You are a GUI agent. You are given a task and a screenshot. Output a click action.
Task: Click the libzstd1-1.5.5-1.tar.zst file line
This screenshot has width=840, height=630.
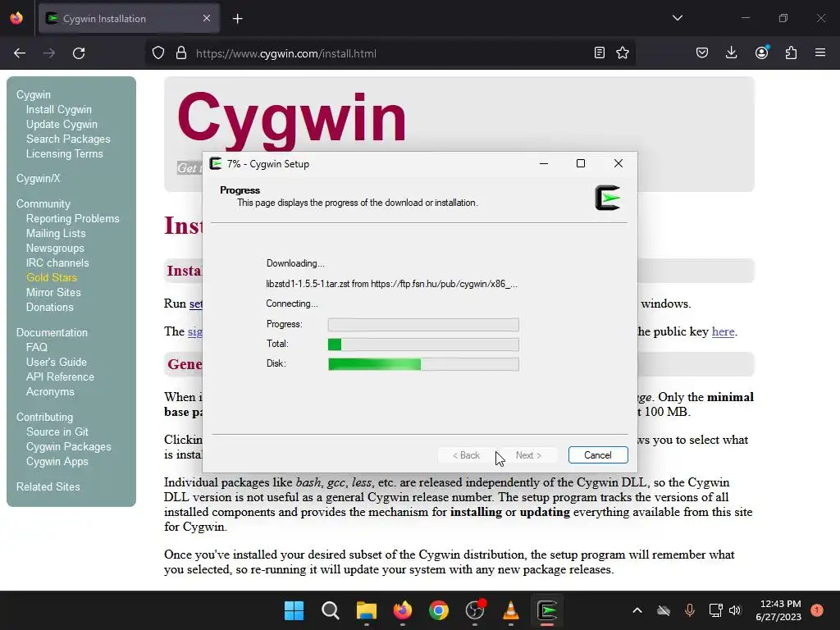point(391,284)
